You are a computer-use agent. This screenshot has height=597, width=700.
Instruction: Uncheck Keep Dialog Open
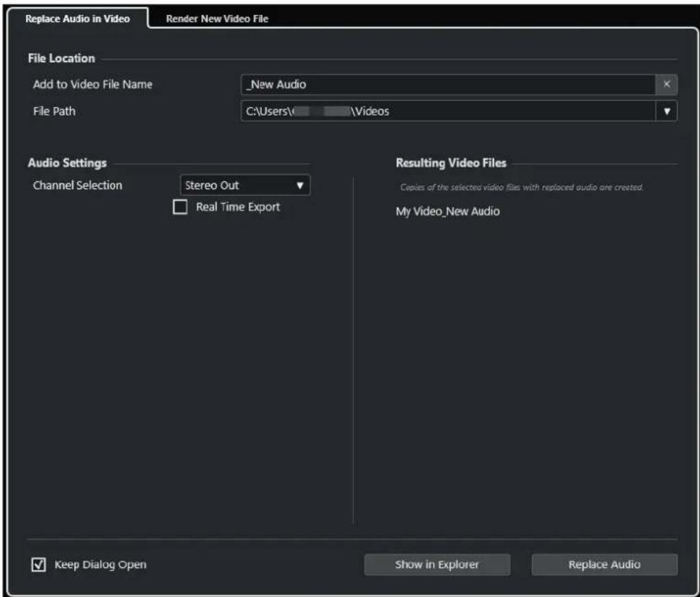coord(38,564)
